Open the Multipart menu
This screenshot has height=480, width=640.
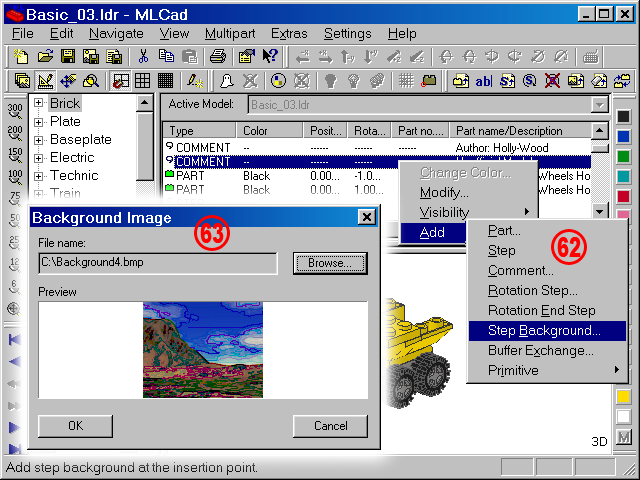point(230,33)
